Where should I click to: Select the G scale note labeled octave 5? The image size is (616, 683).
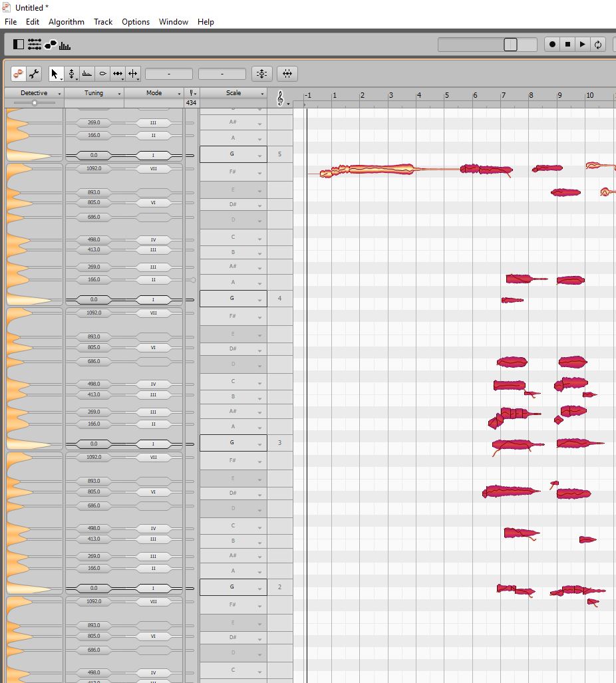click(233, 154)
